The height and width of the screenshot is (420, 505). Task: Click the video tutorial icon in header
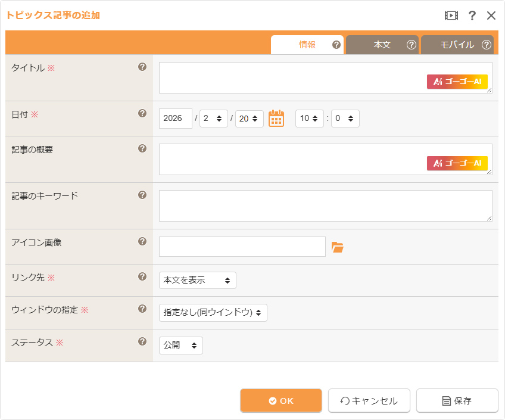[x=451, y=15]
